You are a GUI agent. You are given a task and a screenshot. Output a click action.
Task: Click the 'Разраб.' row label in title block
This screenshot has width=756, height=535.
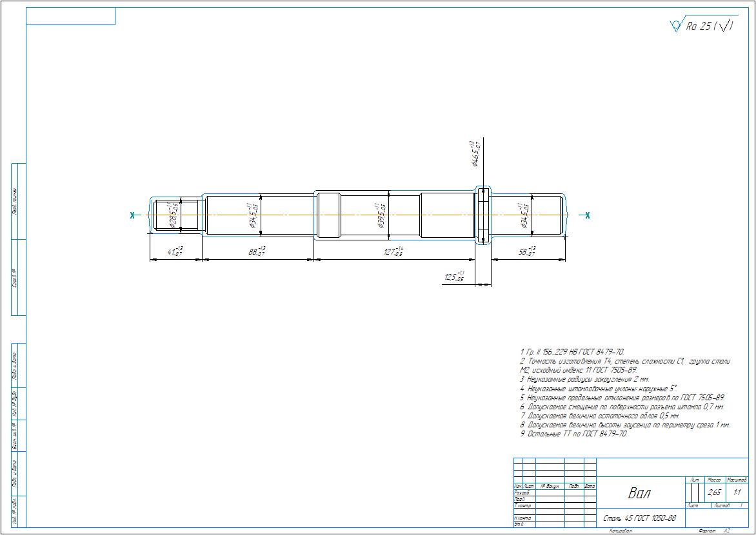[x=522, y=492]
